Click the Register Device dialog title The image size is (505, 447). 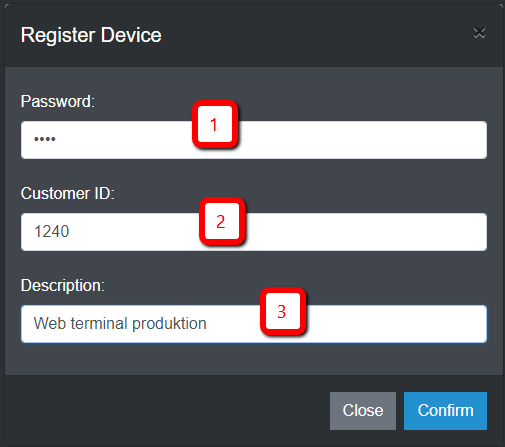click(91, 35)
